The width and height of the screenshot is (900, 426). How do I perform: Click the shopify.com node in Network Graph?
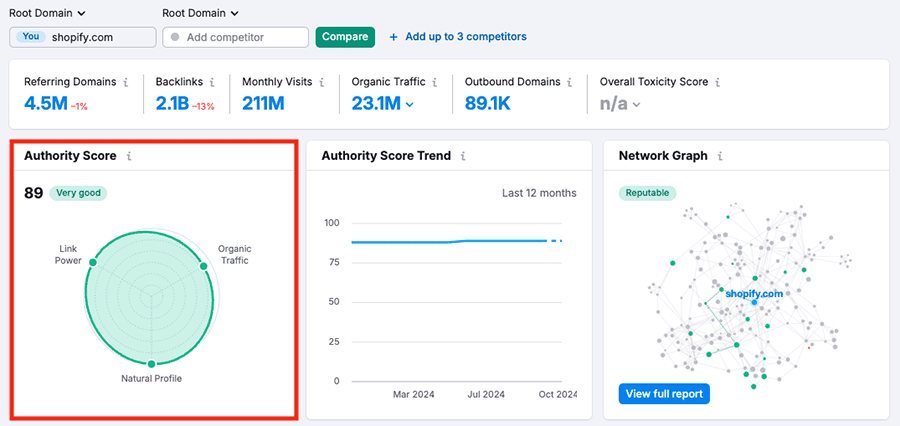coord(754,302)
